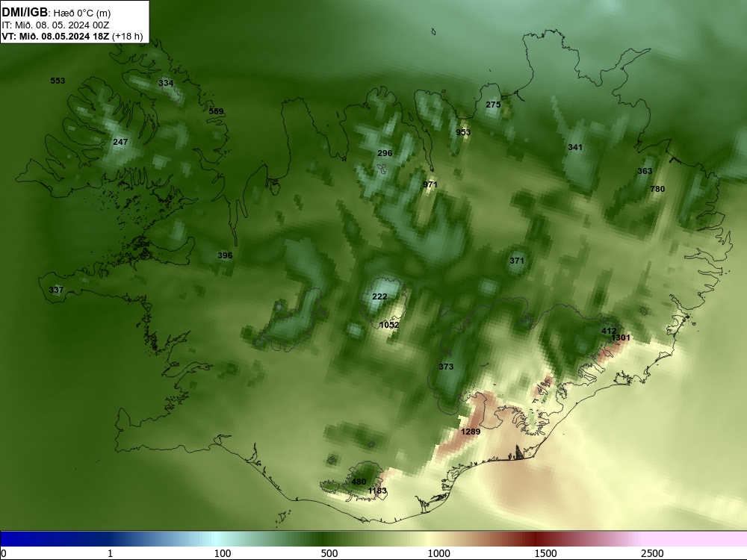Click the 559 value label

(x=216, y=111)
